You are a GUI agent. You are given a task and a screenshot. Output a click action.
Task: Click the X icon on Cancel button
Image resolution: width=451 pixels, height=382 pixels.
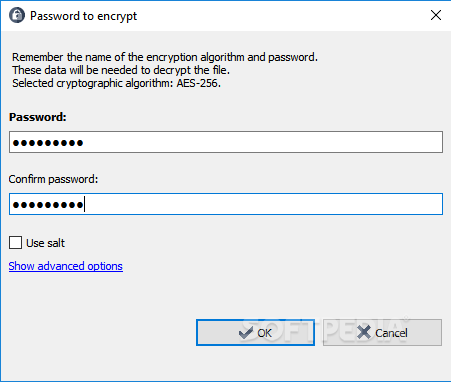coord(364,332)
